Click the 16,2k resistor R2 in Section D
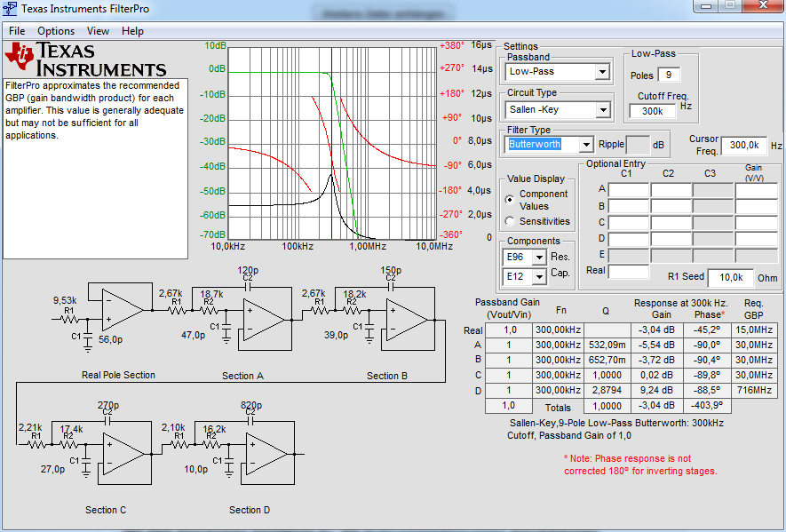 [x=211, y=444]
